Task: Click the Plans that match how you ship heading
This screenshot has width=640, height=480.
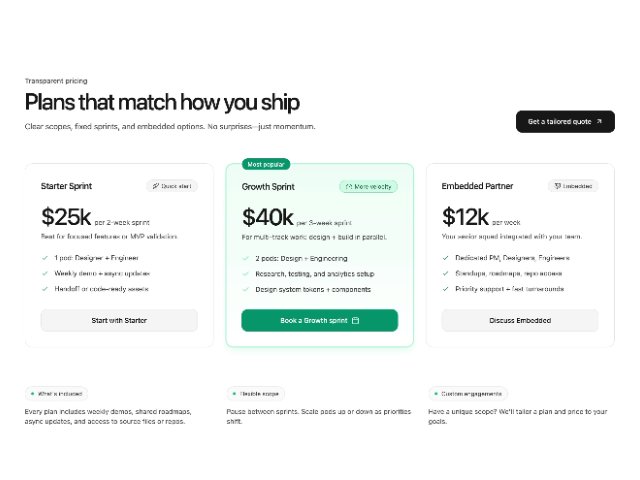Action: 162,102
